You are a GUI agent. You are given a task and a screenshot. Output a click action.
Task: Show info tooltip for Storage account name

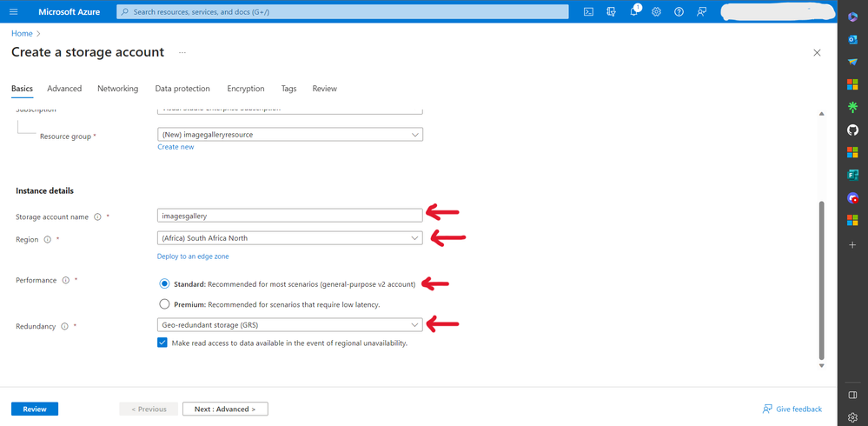pyautogui.click(x=97, y=217)
